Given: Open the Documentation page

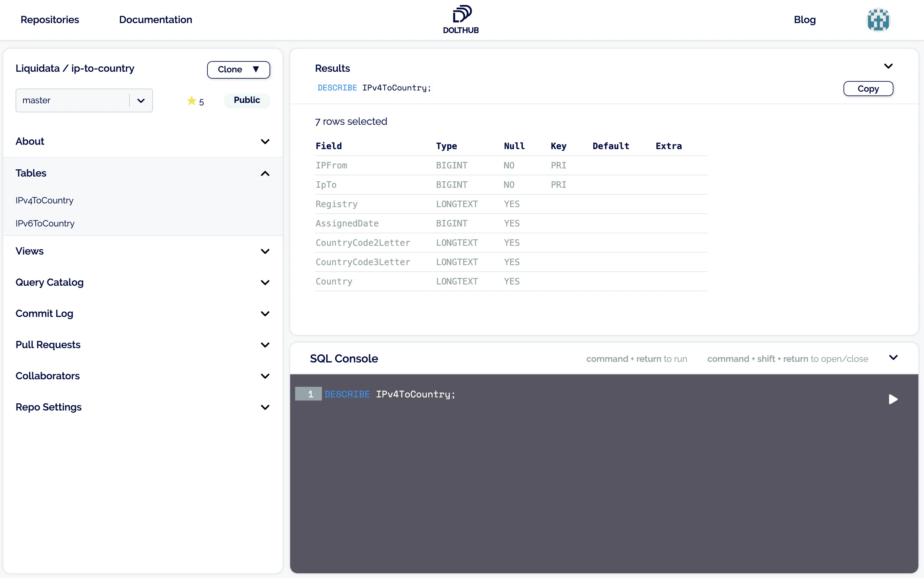Looking at the screenshot, I should tap(155, 20).
